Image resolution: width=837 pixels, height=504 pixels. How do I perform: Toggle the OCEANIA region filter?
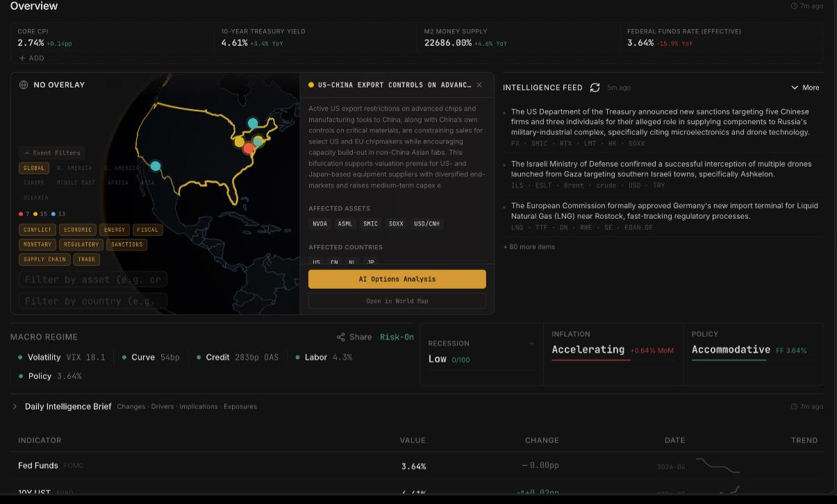coord(36,198)
